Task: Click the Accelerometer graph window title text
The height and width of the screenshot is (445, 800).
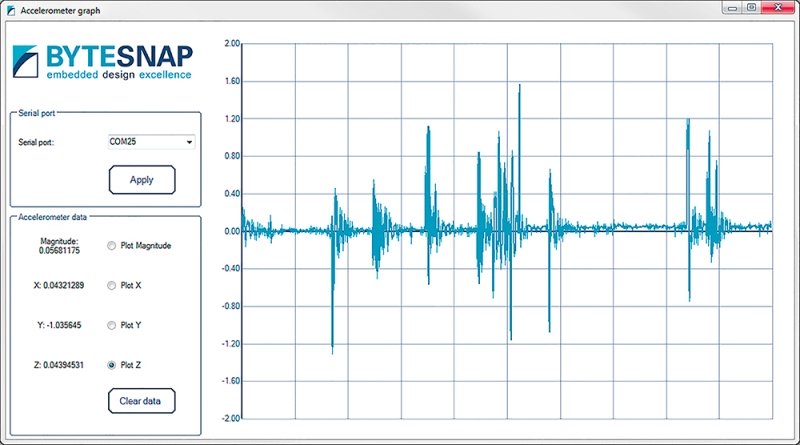Action: tap(60, 10)
